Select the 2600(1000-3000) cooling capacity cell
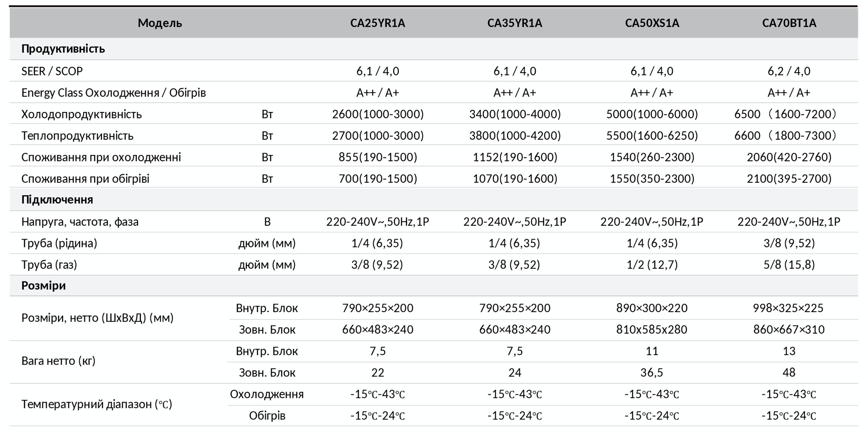Image resolution: width=868 pixels, height=436 pixels. coord(378,114)
